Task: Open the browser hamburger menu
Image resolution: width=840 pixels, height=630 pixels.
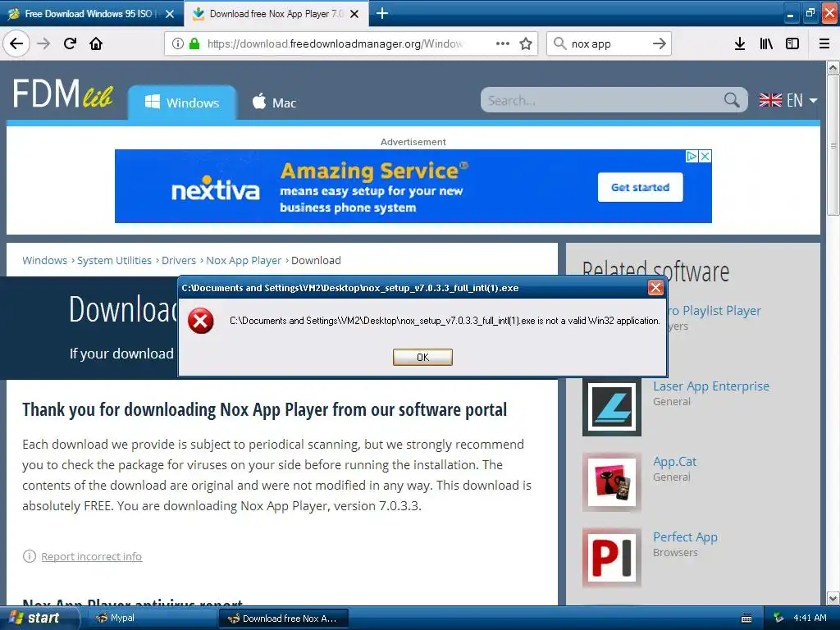Action: tap(824, 43)
